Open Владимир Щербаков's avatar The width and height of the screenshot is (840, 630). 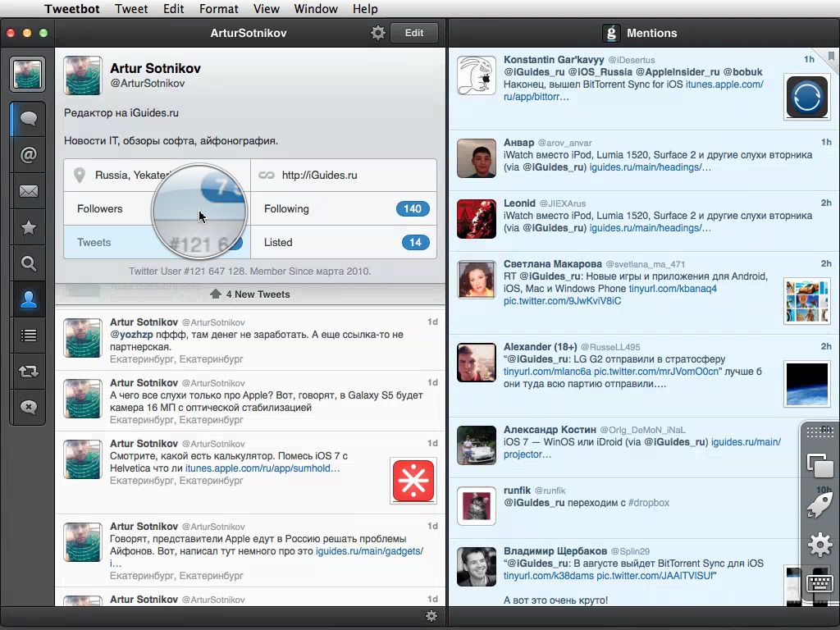(x=477, y=567)
